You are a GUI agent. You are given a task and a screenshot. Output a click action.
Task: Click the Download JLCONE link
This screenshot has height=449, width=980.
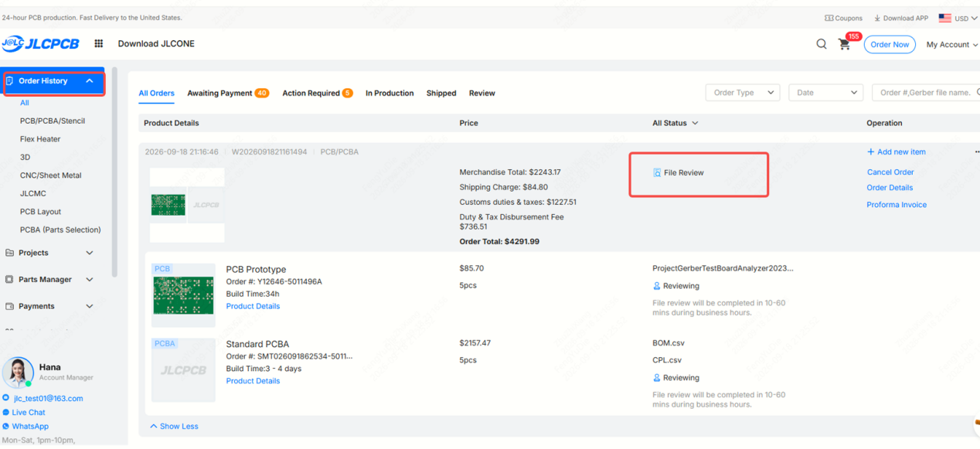(x=156, y=44)
